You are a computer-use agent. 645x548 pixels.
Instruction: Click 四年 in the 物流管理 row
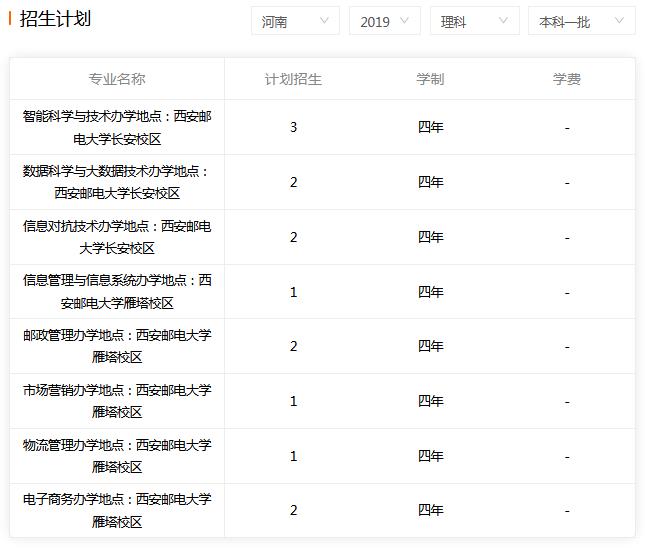431,456
